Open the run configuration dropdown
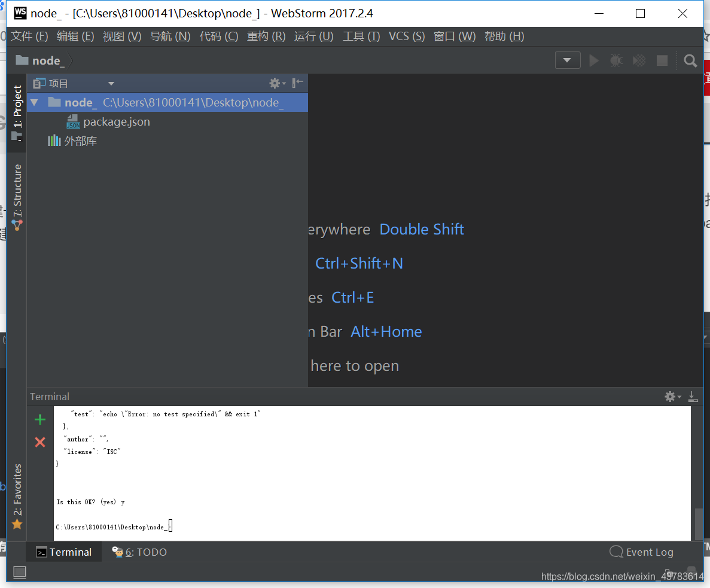 [568, 60]
